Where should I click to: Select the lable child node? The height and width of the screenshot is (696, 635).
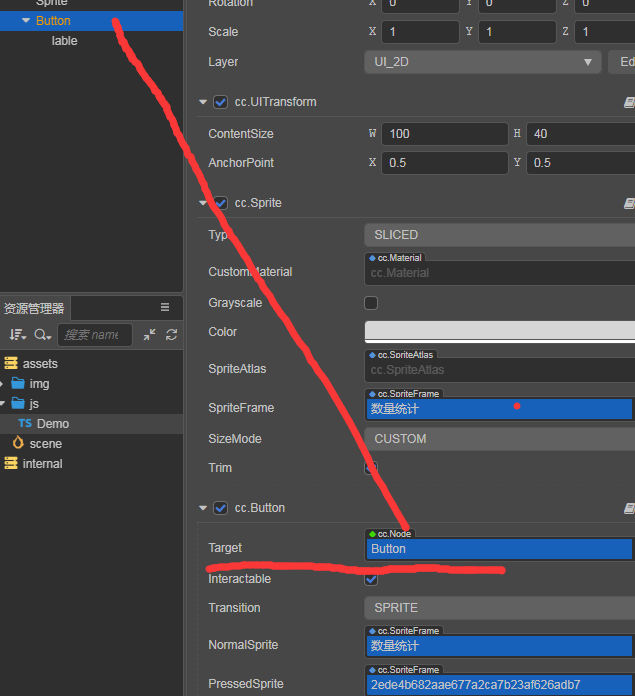pos(64,41)
